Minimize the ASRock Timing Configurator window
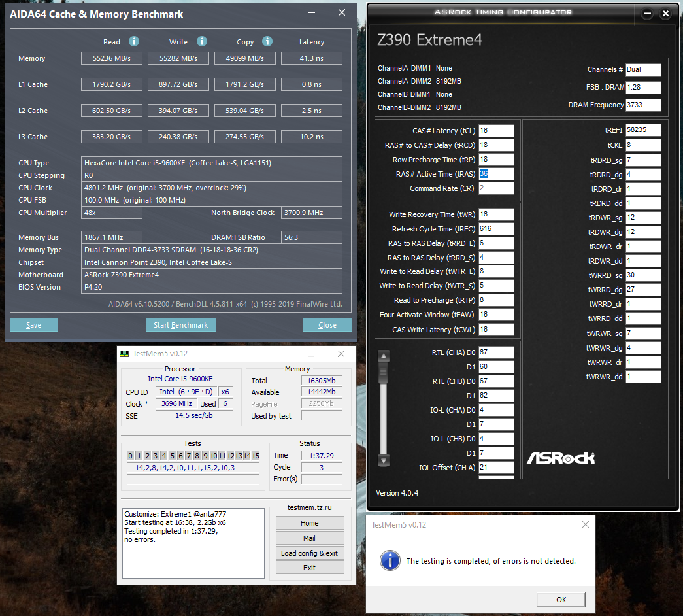This screenshot has width=683, height=616. click(647, 14)
